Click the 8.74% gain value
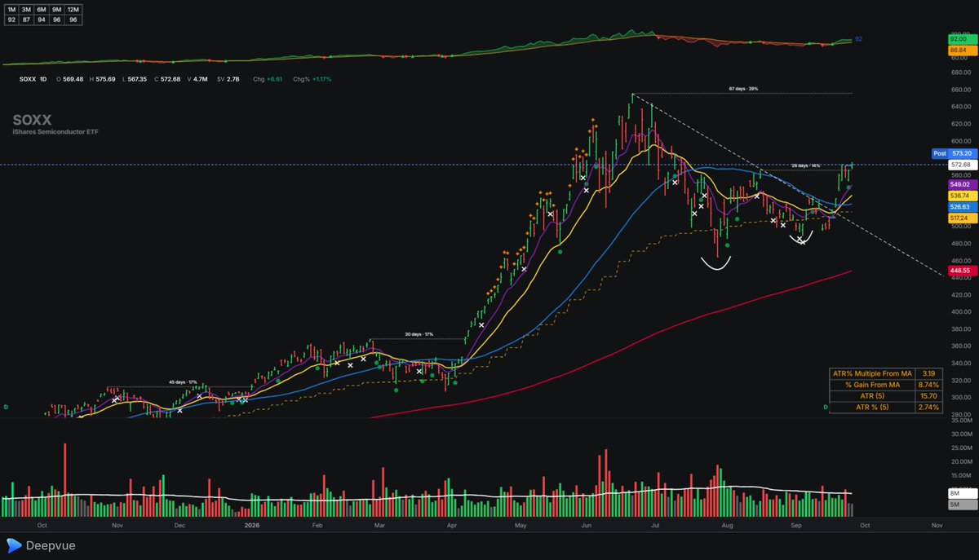 (x=928, y=385)
